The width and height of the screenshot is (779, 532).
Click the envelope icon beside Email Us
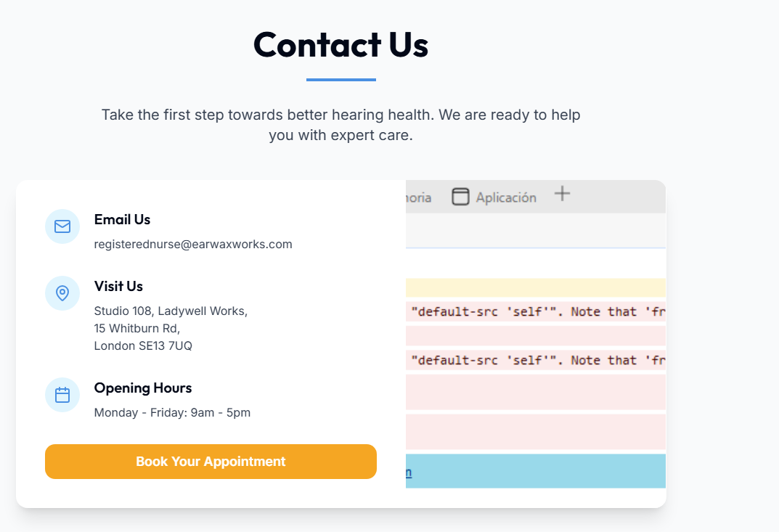pos(62,226)
